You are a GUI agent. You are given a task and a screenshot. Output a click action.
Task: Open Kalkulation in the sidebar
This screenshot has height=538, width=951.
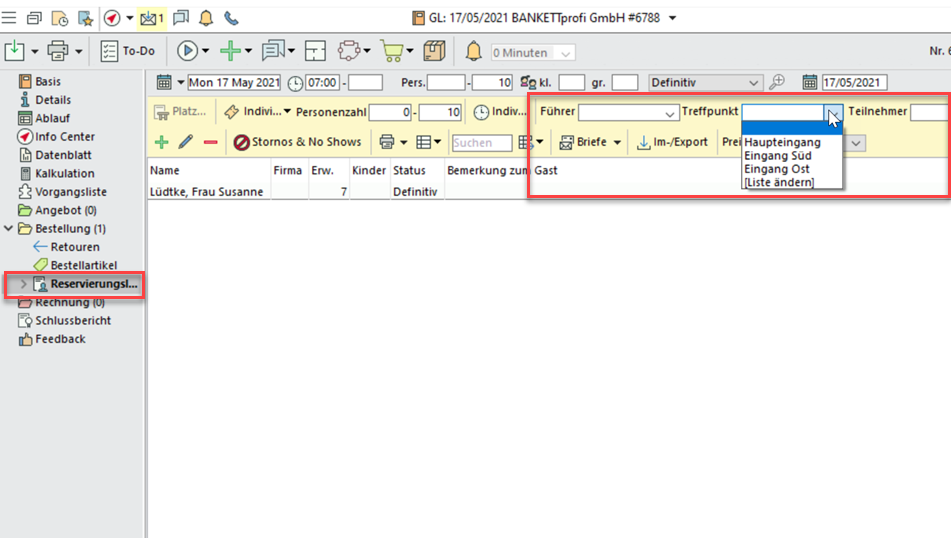(64, 173)
